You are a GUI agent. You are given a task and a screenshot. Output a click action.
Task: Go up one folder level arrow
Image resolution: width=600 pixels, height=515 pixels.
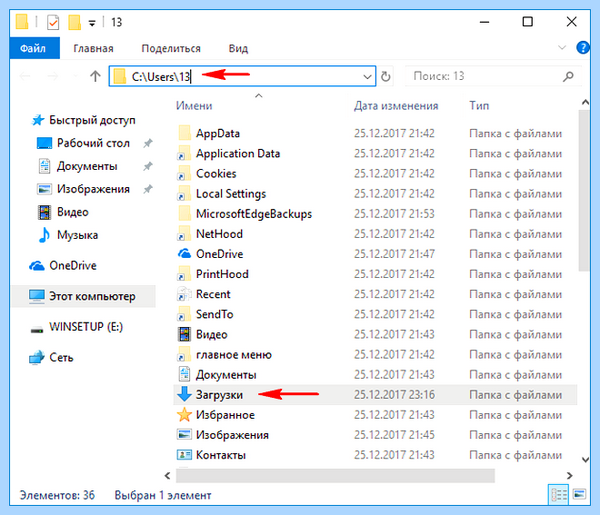click(95, 76)
